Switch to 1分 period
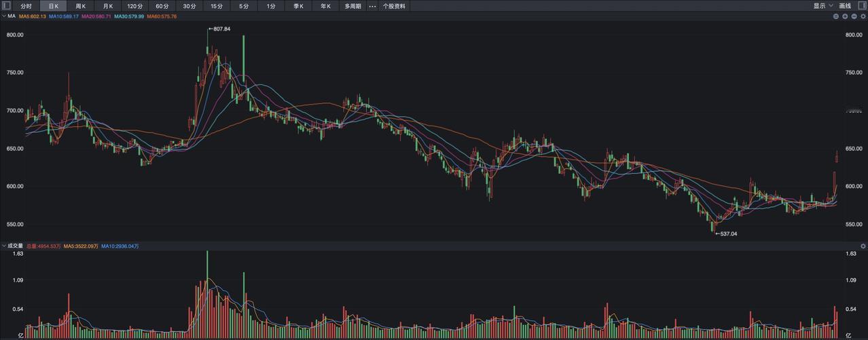 click(270, 5)
